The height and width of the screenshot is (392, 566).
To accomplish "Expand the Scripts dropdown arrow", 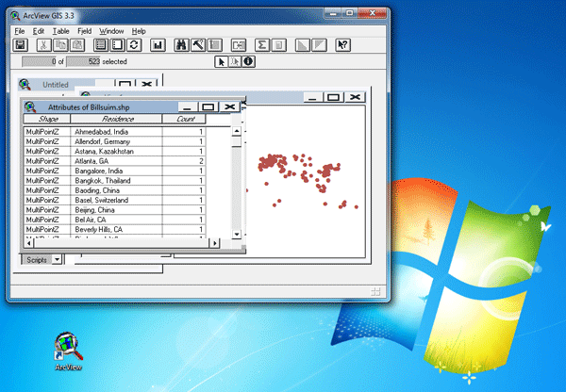I will pyautogui.click(x=57, y=260).
